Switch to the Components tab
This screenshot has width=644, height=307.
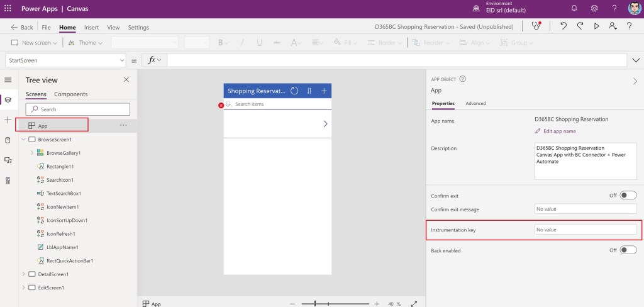(x=71, y=94)
